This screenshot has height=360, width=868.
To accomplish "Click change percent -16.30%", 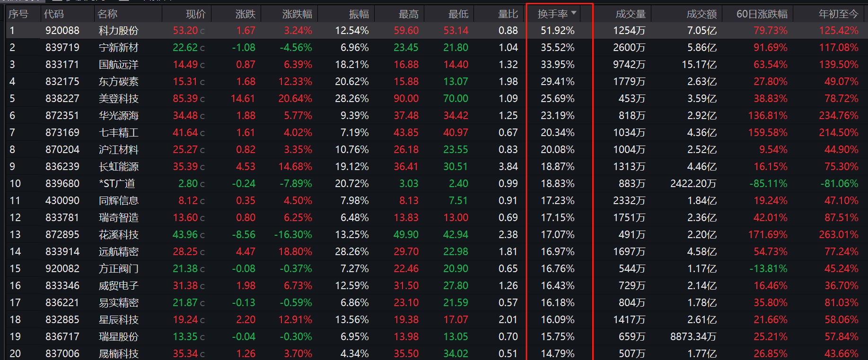I will (293, 235).
